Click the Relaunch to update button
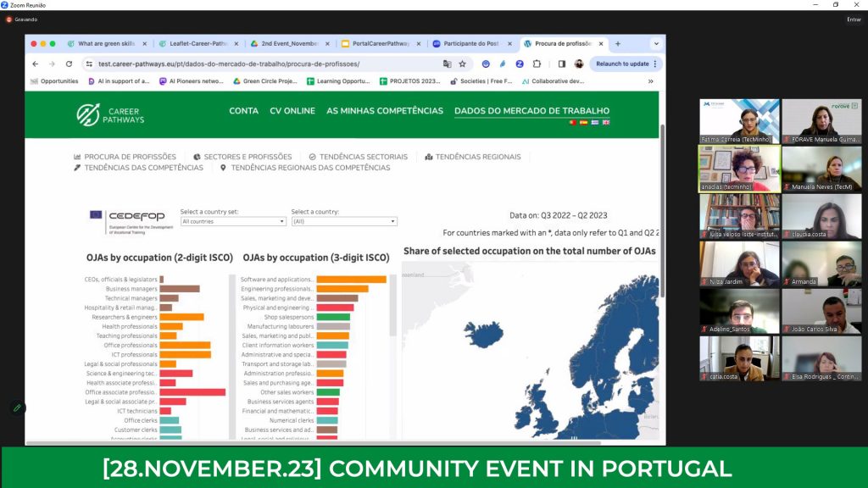This screenshot has width=868, height=488. (622, 64)
